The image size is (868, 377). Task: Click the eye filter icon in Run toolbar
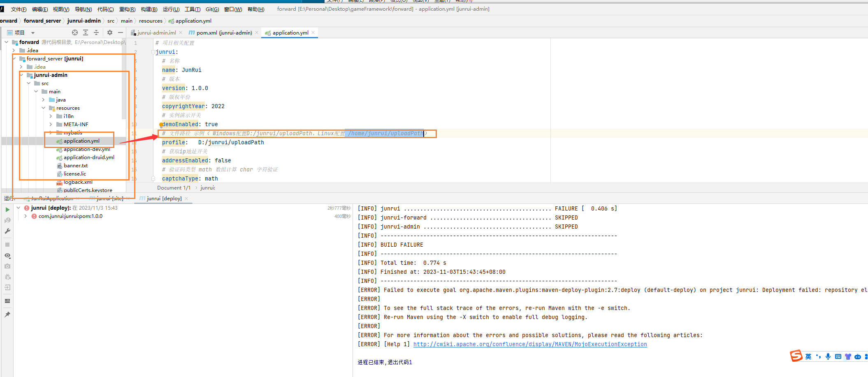point(7,255)
